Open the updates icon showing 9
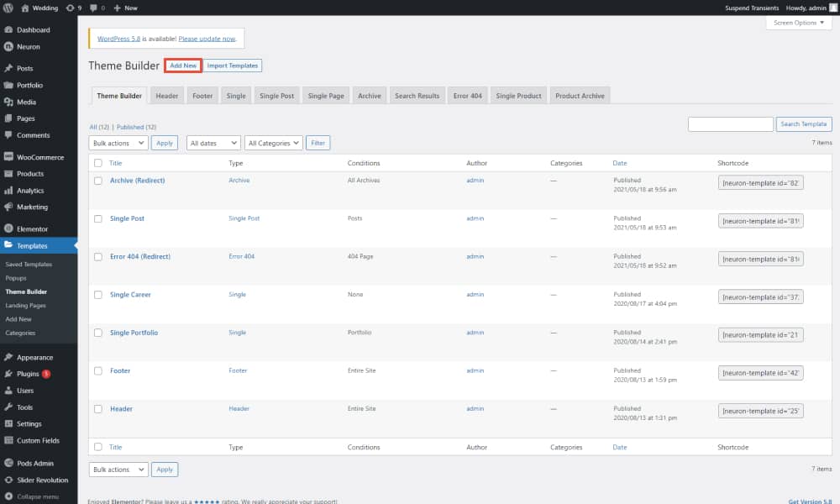 (x=71, y=8)
